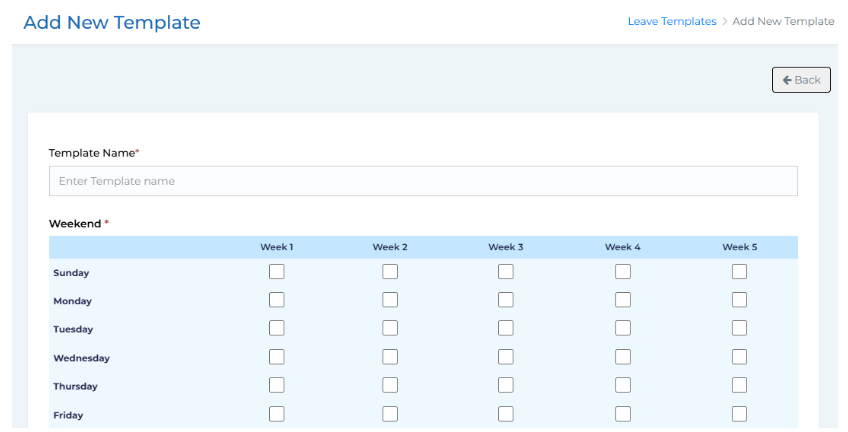
Task: Mark Tuesday as weekend in Week 5
Action: pos(739,328)
